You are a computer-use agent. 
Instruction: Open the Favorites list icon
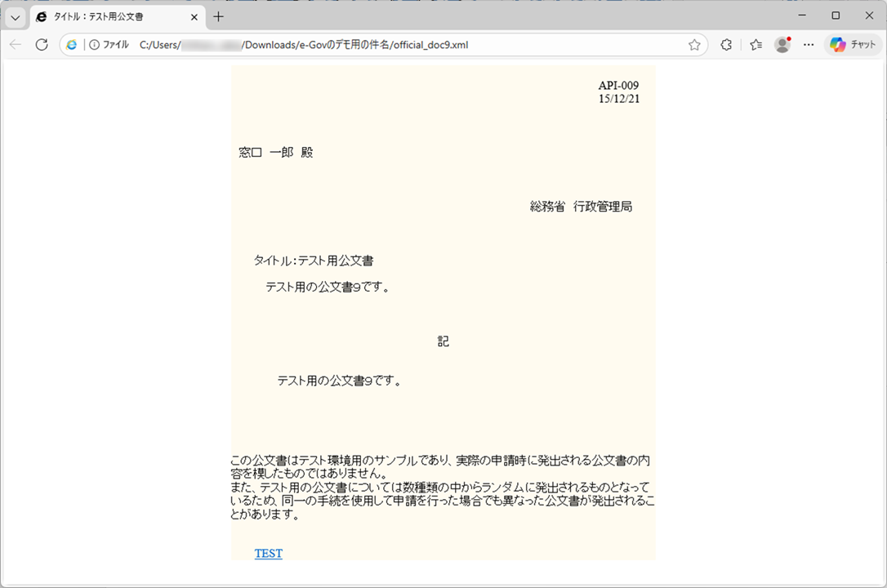[x=756, y=45]
